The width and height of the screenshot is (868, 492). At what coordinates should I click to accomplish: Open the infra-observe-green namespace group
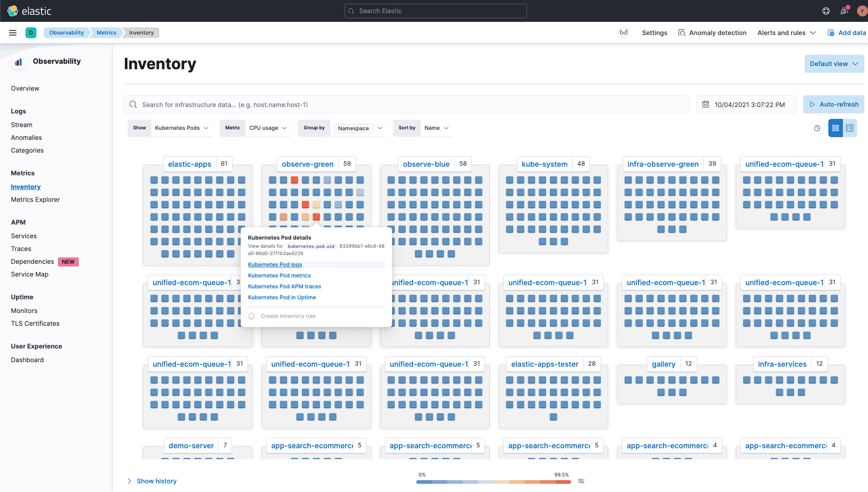(663, 164)
